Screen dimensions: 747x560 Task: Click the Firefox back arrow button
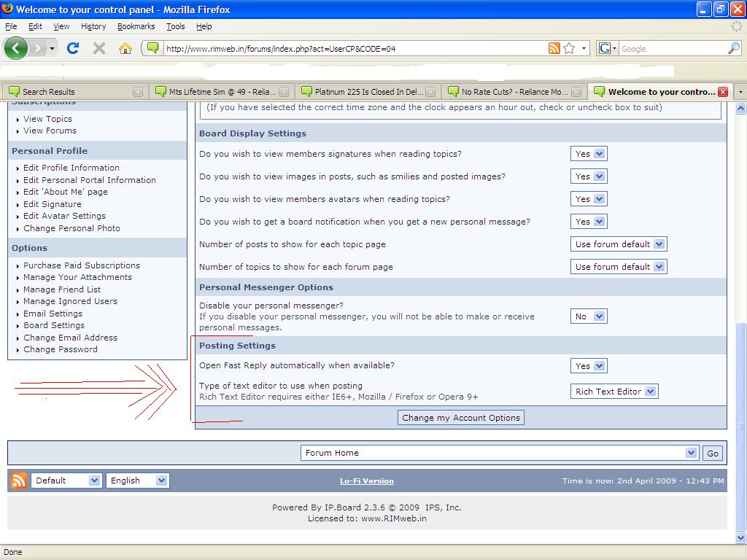click(x=16, y=48)
